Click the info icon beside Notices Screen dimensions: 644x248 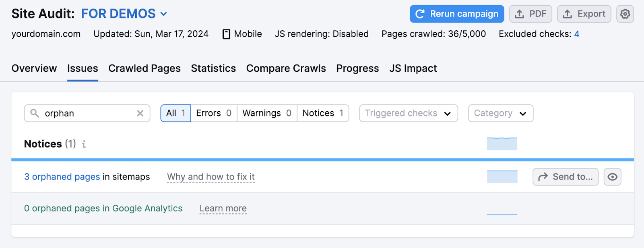[83, 144]
